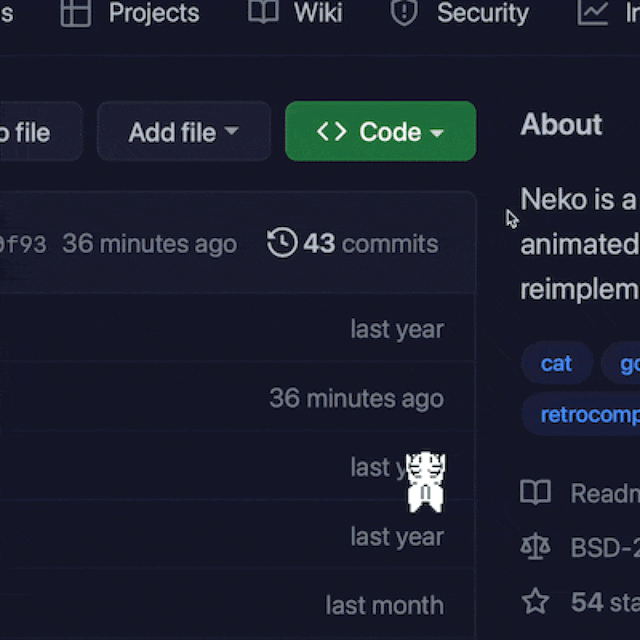The image size is (640, 640).
Task: Click the Insights graph icon
Action: click(x=593, y=13)
